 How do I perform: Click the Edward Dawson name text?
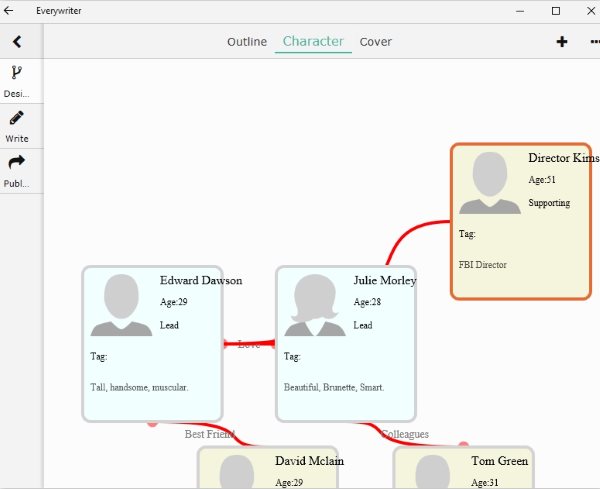tap(201, 281)
